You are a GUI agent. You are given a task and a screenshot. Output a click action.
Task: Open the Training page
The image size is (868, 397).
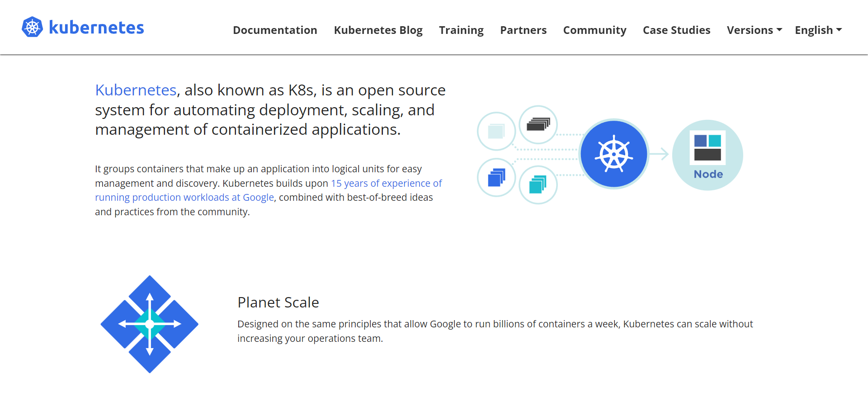pos(461,30)
